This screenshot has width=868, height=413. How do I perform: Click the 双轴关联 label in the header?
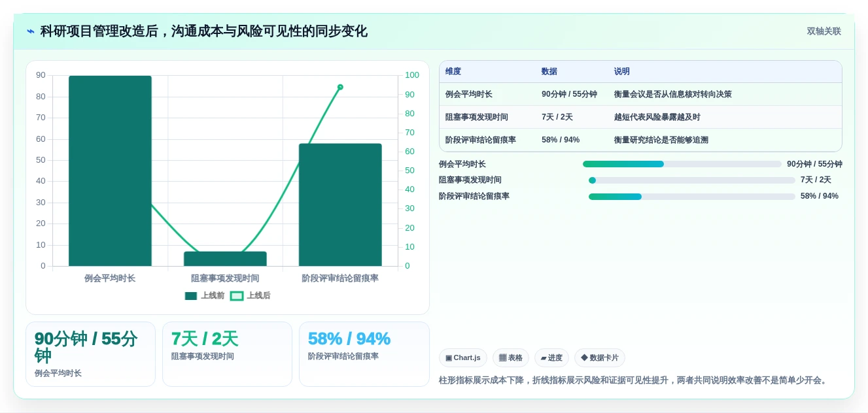(824, 31)
